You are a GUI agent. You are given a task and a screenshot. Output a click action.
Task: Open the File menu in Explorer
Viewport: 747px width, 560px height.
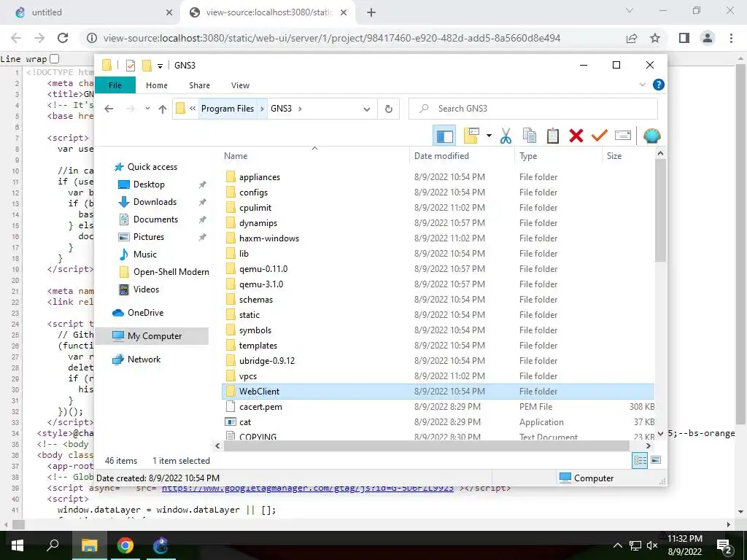(x=115, y=85)
